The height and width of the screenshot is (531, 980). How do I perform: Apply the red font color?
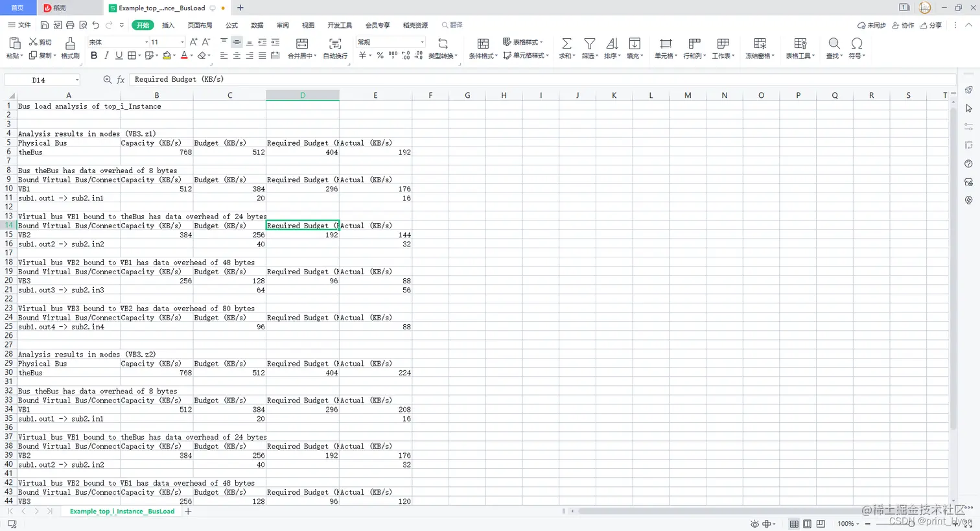[x=184, y=56]
